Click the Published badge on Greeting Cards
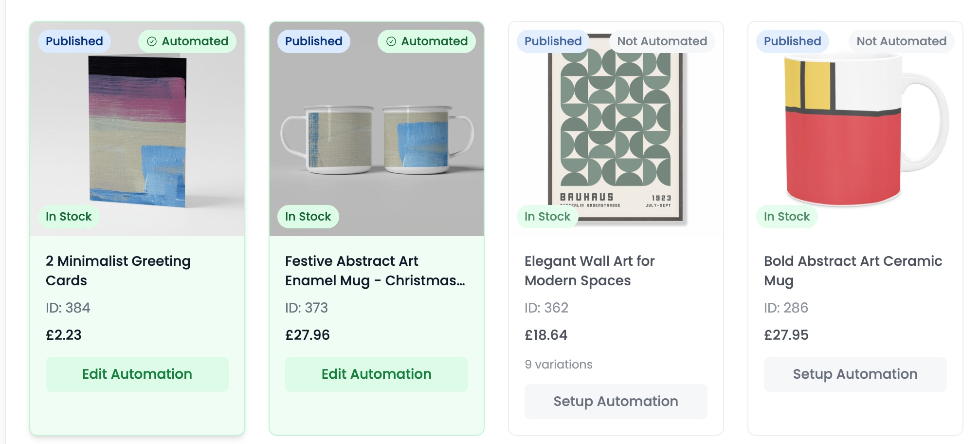The image size is (980, 444). (74, 41)
